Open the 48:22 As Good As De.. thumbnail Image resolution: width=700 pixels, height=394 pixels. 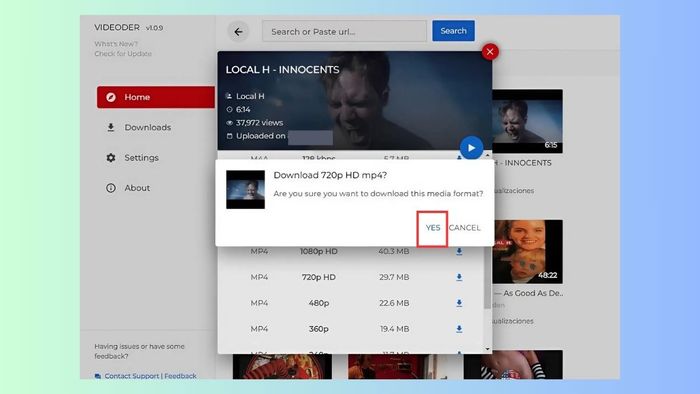click(527, 251)
